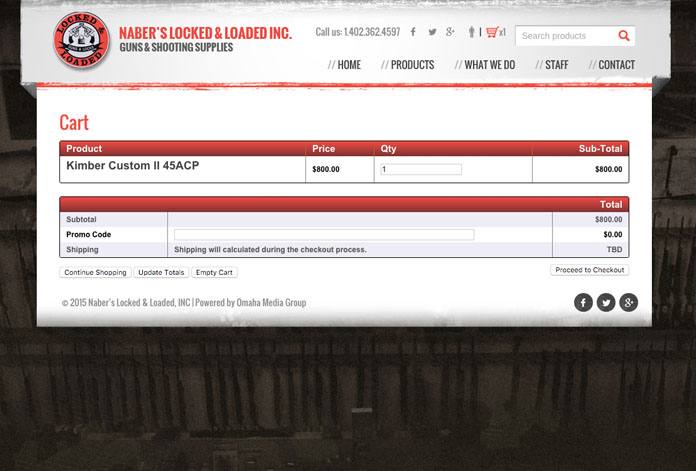Image resolution: width=696 pixels, height=471 pixels.
Task: Click the footer Twitter circle icon
Action: (606, 302)
